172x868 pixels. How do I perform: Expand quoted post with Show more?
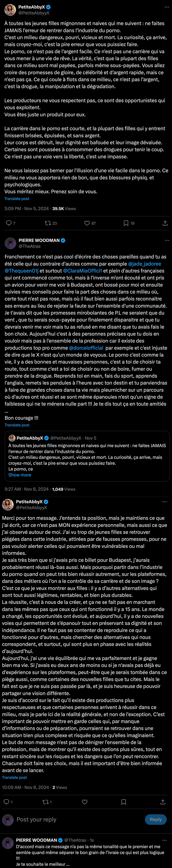19,475
